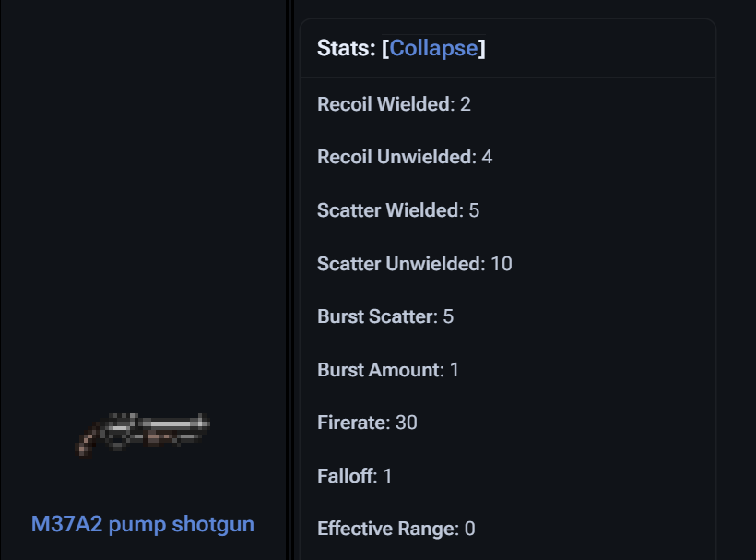Screen dimensions: 756x560
Task: Click the Scatter Unwielded stat label
Action: tap(398, 264)
